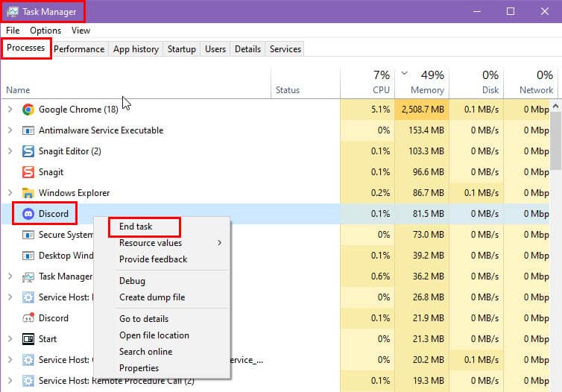Screen dimensions: 562x392
Task: Switch to the Users tab
Action: point(215,49)
